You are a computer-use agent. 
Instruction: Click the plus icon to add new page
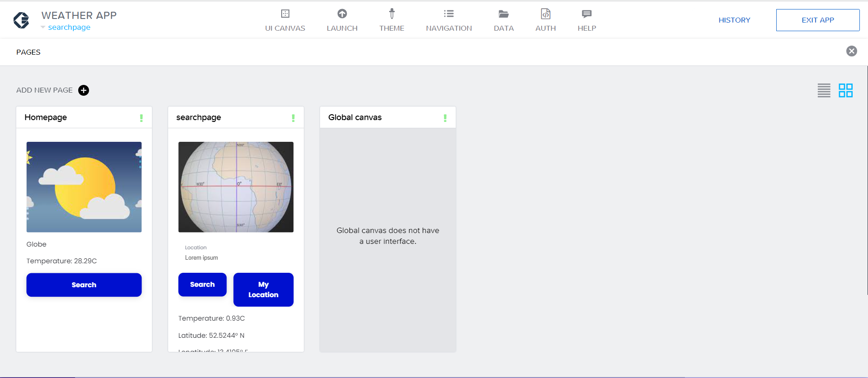pyautogui.click(x=84, y=90)
